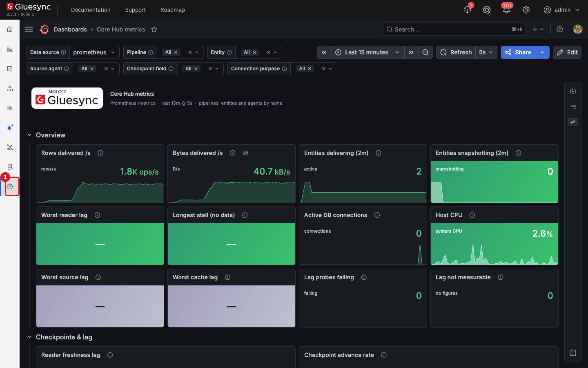Clear all Source agent filter values
Screen dimensions: 588x368
click(106, 69)
